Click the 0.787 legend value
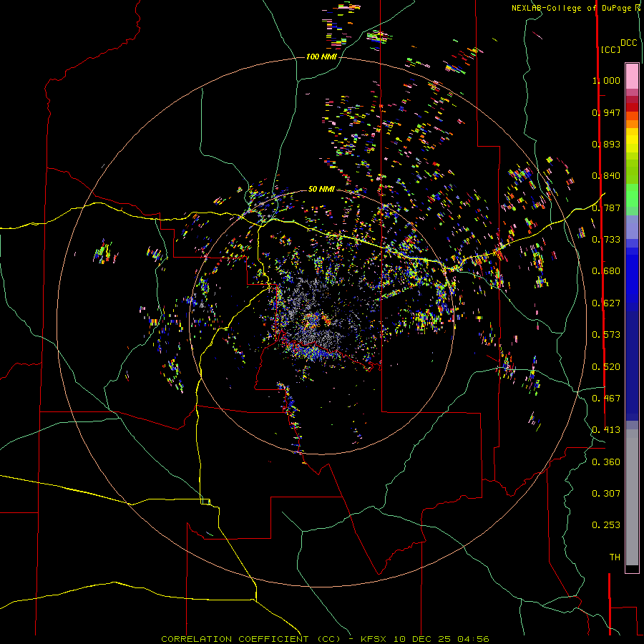The width and height of the screenshot is (644, 644). click(x=606, y=208)
